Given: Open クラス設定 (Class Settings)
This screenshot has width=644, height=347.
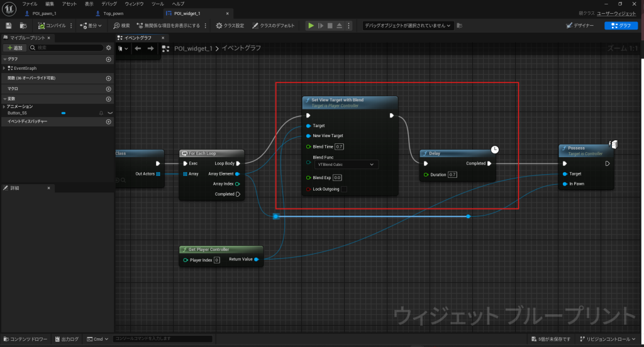Looking at the screenshot, I should pyautogui.click(x=230, y=26).
